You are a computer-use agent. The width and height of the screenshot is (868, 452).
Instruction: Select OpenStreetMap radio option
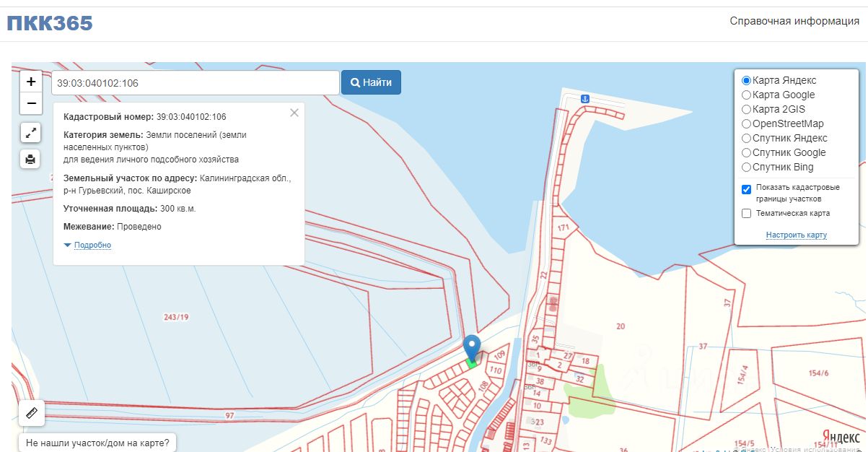(747, 124)
